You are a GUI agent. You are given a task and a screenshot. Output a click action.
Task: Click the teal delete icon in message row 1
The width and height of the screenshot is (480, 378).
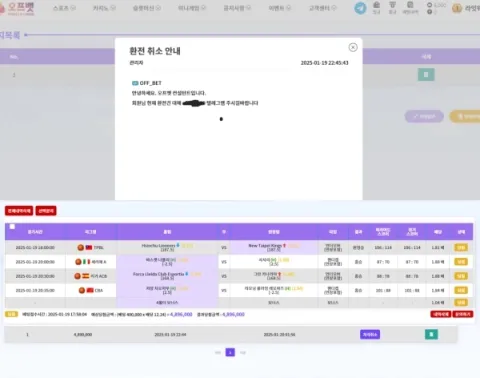pyautogui.click(x=426, y=75)
